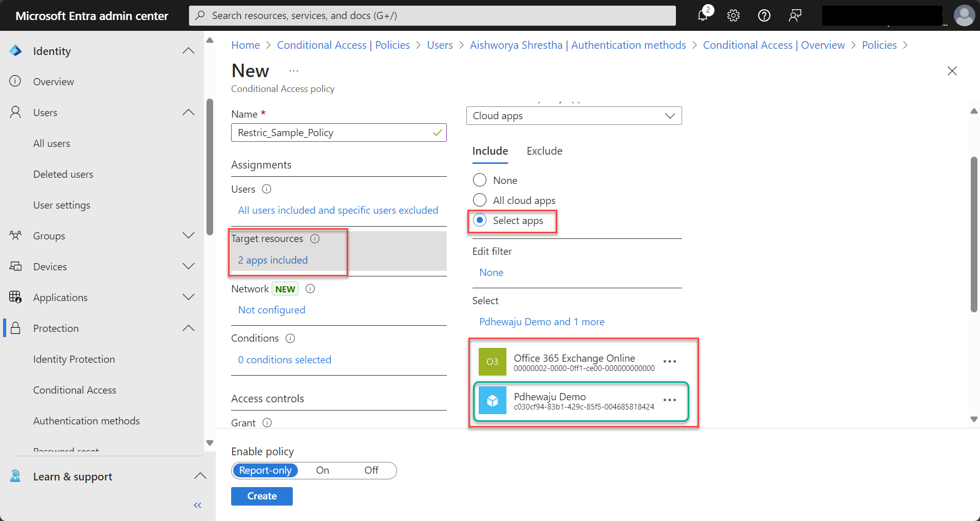Collapse the Identity section chevron

point(189,50)
